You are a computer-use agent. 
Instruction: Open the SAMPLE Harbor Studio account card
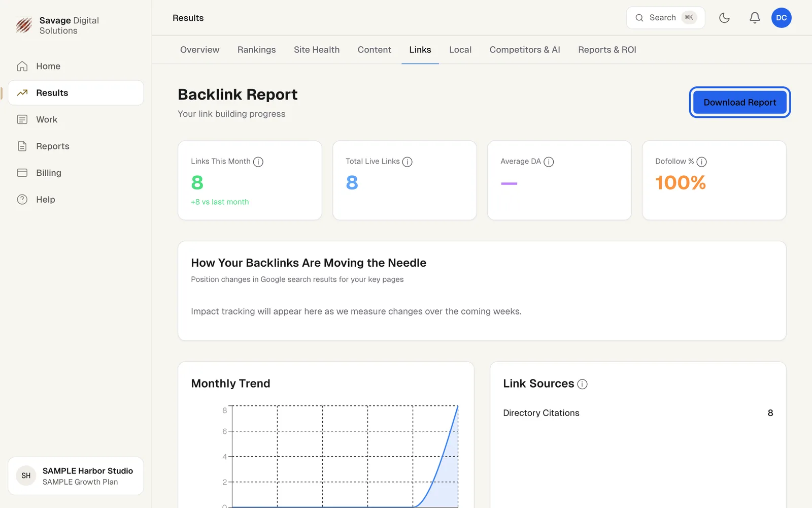pyautogui.click(x=76, y=476)
